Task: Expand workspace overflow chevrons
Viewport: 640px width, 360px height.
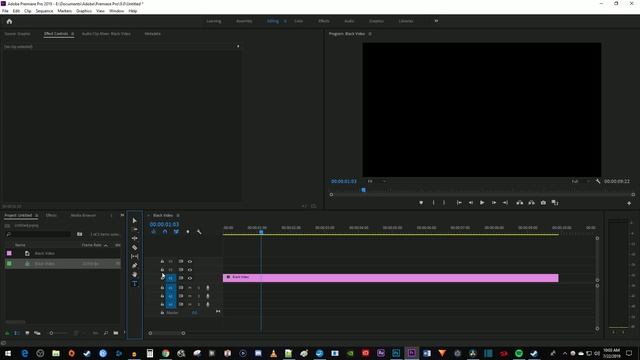Action: pos(436,21)
